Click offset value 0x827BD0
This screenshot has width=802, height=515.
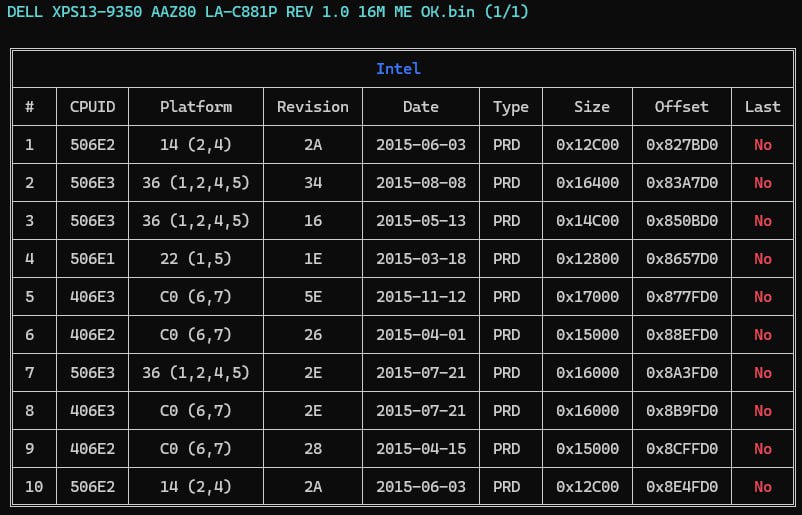click(x=682, y=145)
